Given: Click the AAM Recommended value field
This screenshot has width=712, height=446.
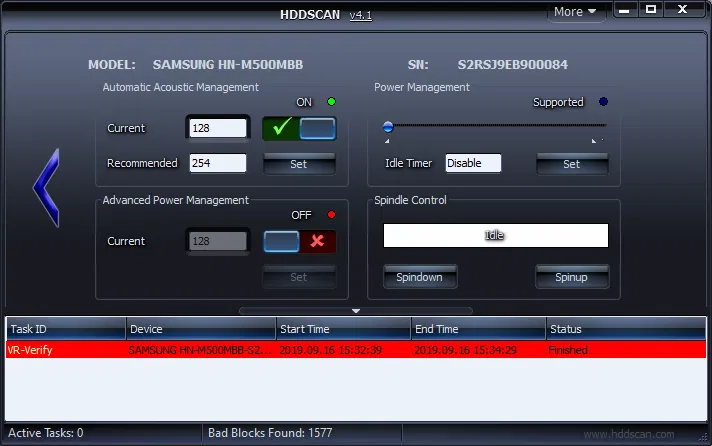Looking at the screenshot, I should 218,163.
